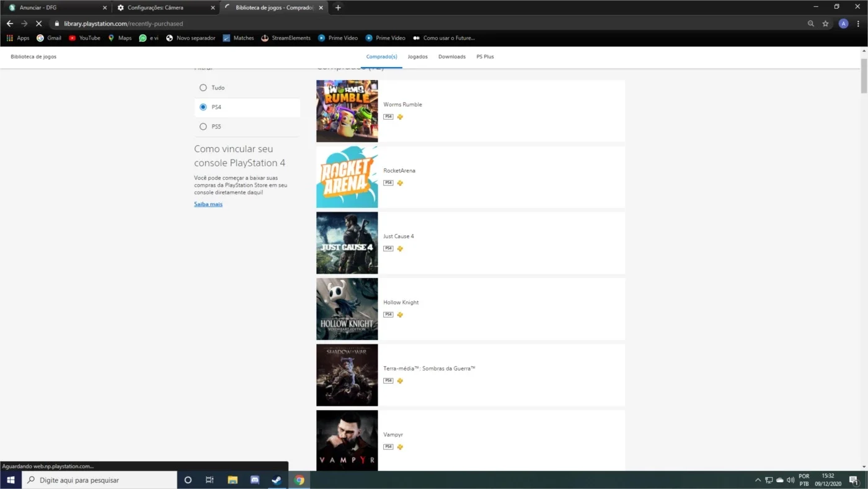The image size is (868, 489).
Task: Open Steam from the Windows taskbar
Action: pos(276,480)
